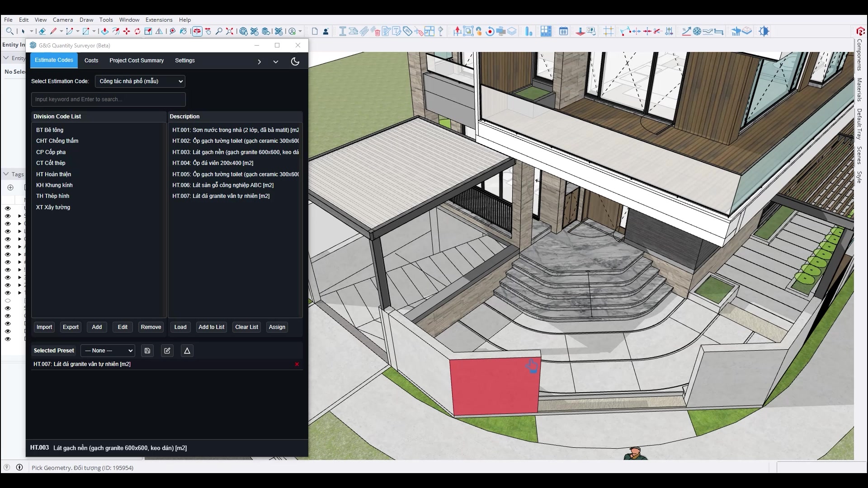This screenshot has width=868, height=488.
Task: Show the hidden tag via empty eye icon
Action: point(8,300)
